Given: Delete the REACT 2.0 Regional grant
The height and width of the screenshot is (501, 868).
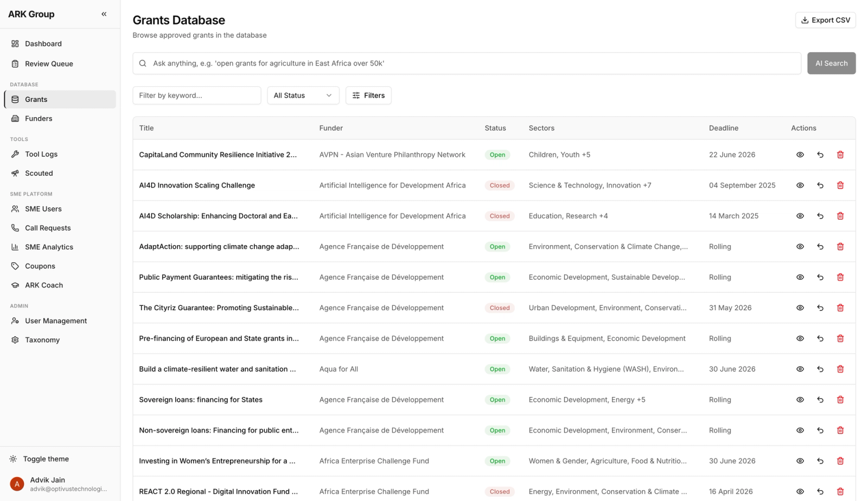Looking at the screenshot, I should pyautogui.click(x=840, y=492).
